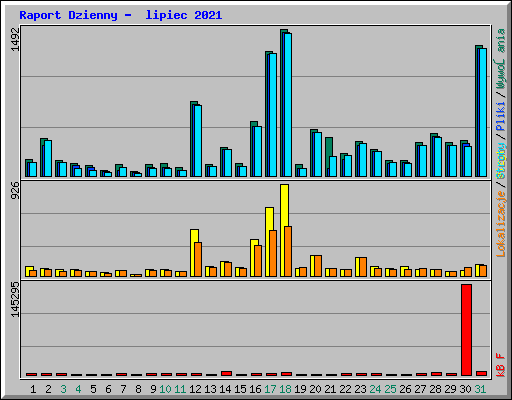Viewport: 512px width, 400px height.
Task: Click the day 30 label on the axis
Action: (x=465, y=389)
